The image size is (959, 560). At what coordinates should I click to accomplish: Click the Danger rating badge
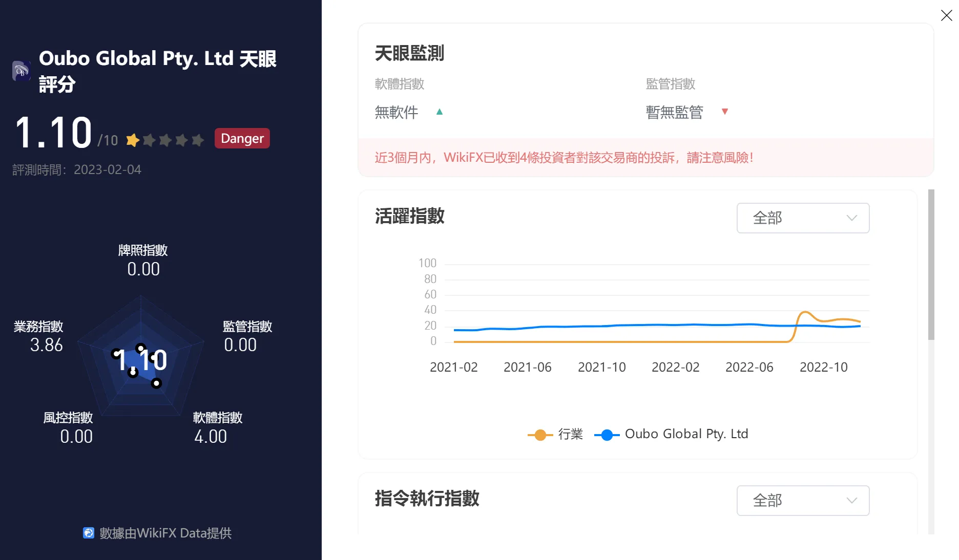242,138
